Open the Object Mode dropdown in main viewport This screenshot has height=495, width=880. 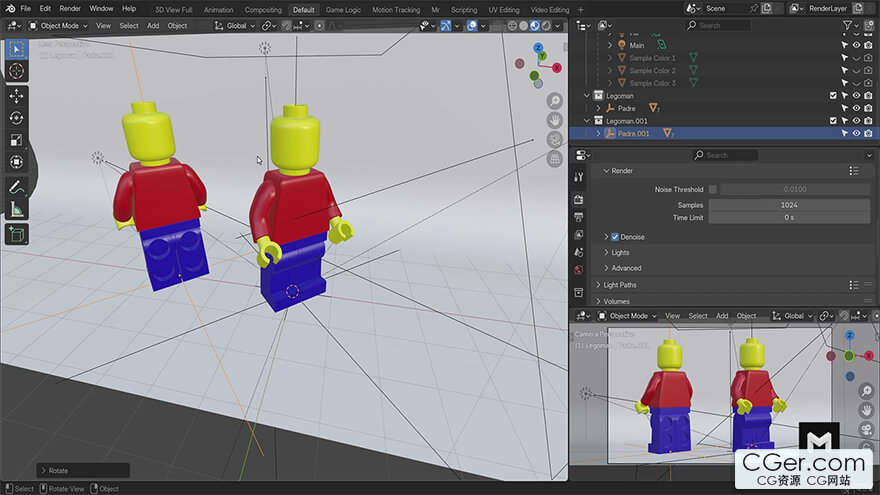58,25
